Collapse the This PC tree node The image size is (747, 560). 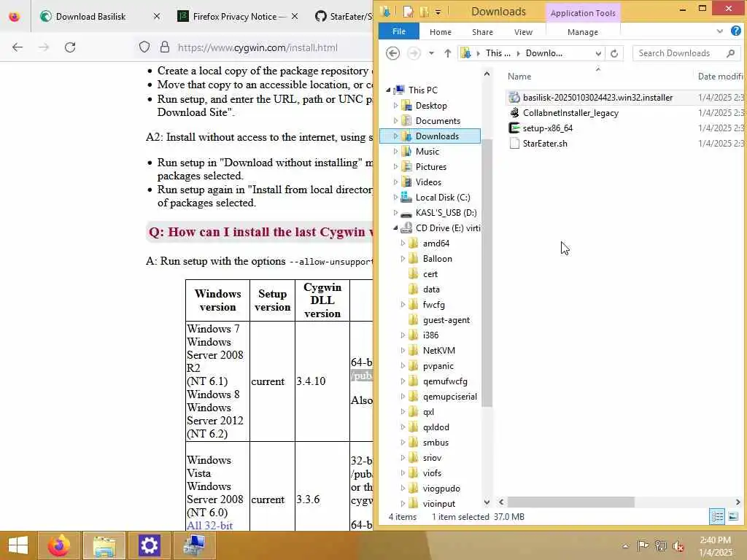tap(388, 90)
